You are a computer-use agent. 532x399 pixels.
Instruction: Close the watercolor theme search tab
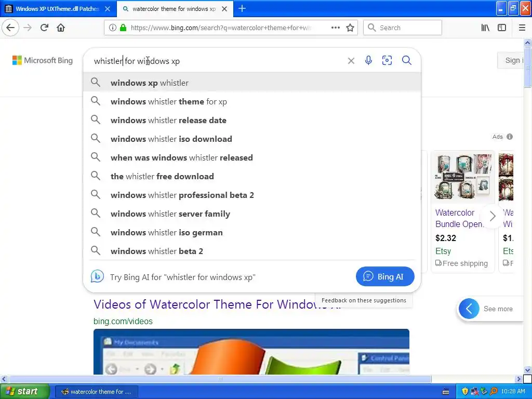click(x=224, y=9)
